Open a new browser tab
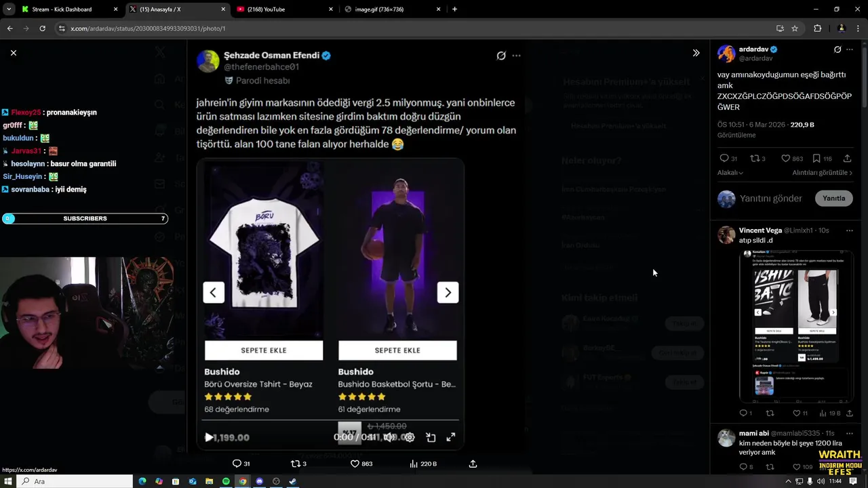The height and width of the screenshot is (488, 868). click(x=454, y=9)
